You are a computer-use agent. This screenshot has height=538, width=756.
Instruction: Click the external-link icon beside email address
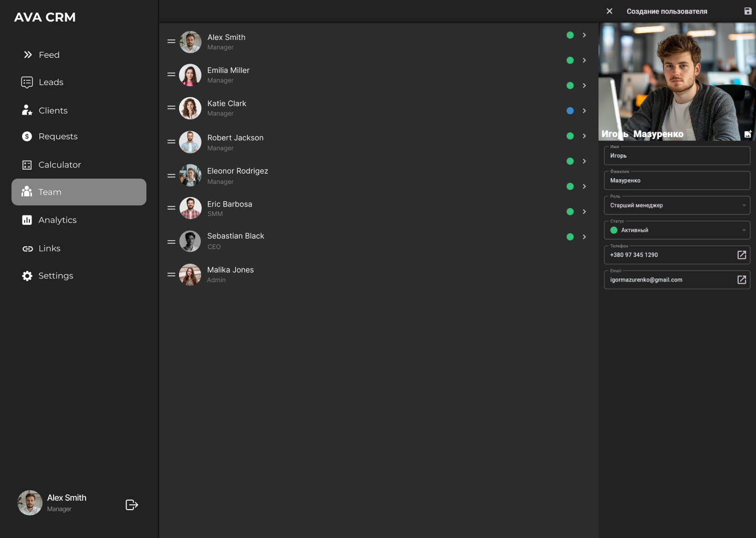(x=741, y=280)
